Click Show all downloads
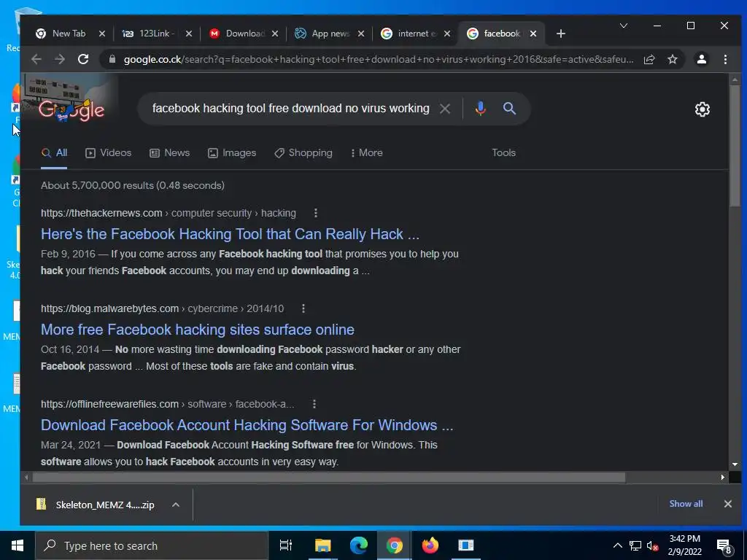The height and width of the screenshot is (560, 747). (x=686, y=504)
